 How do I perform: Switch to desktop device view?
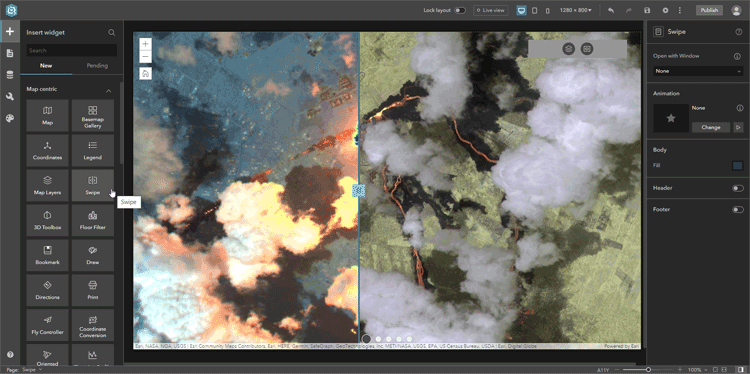[x=521, y=10]
